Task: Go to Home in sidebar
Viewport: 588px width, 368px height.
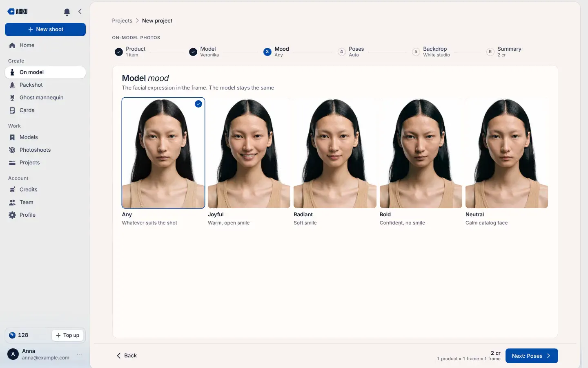Action: pyautogui.click(x=45, y=45)
